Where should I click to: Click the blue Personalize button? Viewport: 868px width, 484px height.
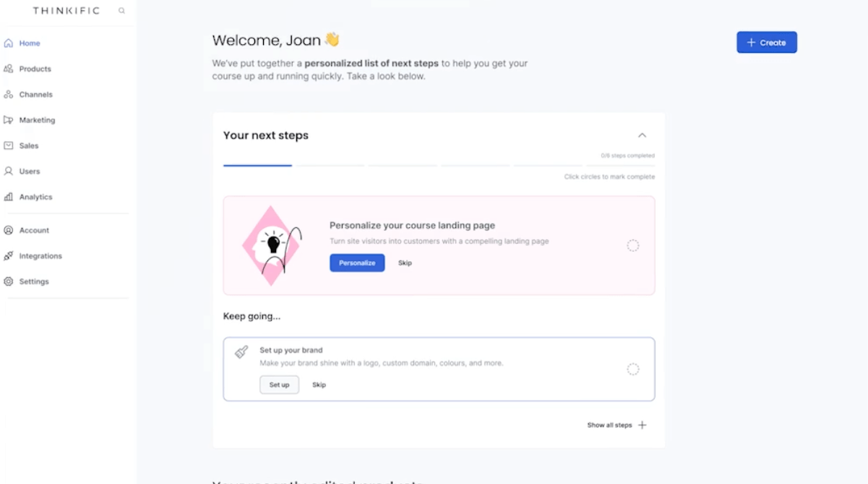pos(357,263)
